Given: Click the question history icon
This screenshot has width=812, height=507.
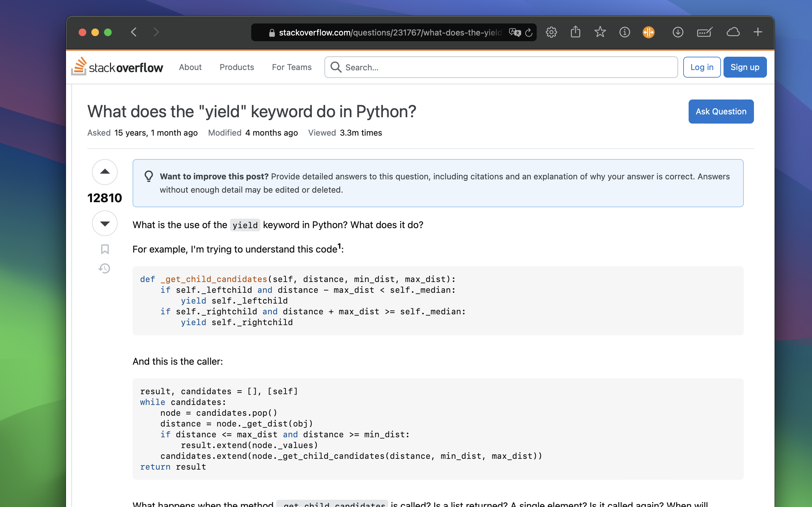Looking at the screenshot, I should (x=105, y=268).
